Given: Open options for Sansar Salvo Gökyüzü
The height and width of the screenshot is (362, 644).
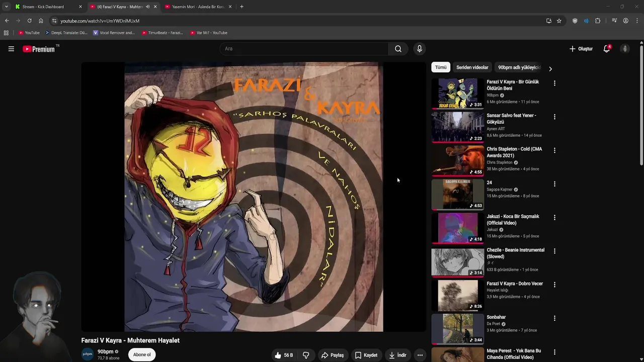Looking at the screenshot, I should click(x=554, y=117).
